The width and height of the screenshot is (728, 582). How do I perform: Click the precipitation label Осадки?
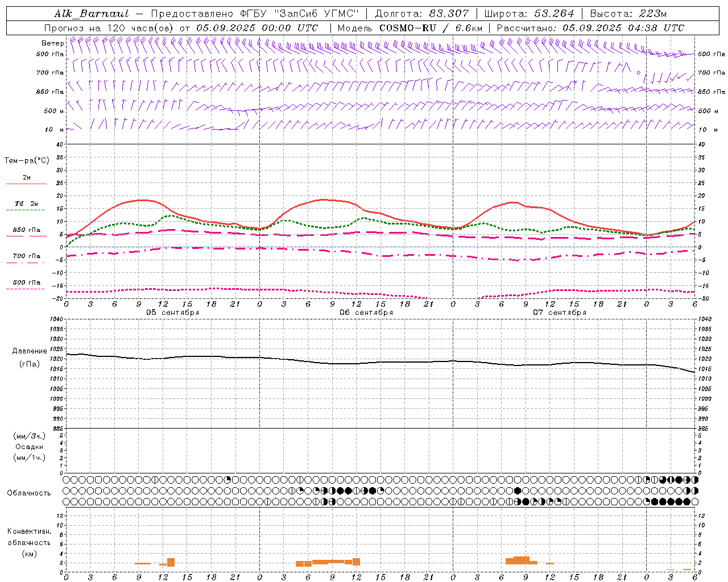pos(30,447)
